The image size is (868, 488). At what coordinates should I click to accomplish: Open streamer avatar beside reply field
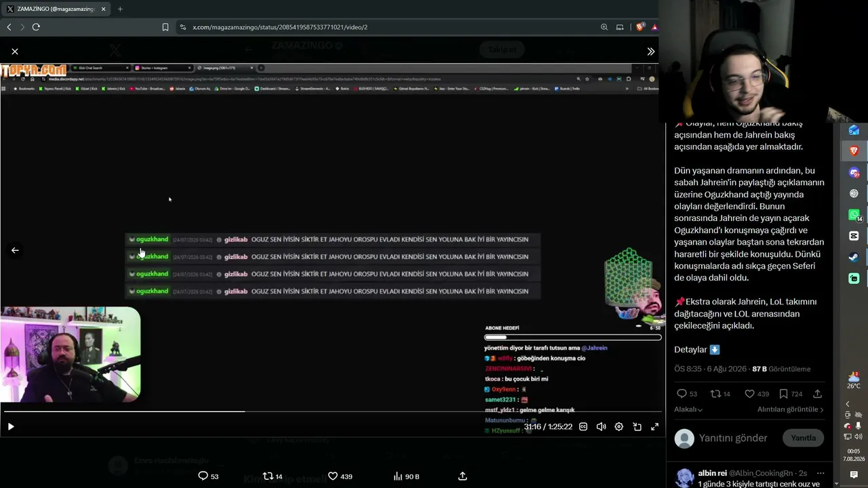(684, 438)
